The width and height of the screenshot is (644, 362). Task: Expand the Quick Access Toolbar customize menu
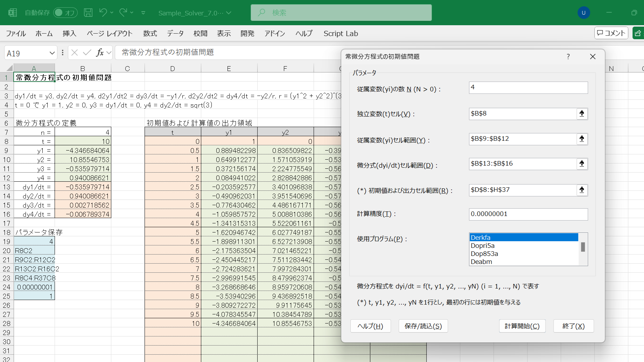point(143,13)
